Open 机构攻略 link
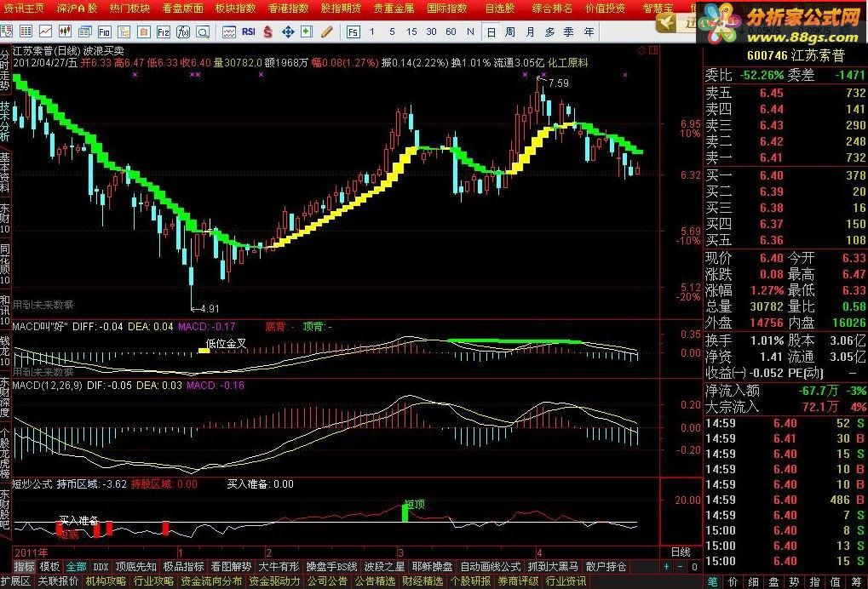This screenshot has height=589, width=868. 105,581
